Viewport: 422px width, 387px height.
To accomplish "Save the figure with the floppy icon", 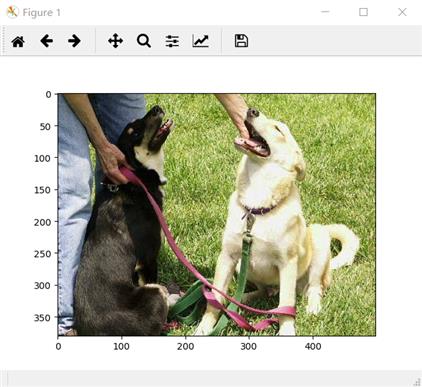I will pyautogui.click(x=241, y=41).
